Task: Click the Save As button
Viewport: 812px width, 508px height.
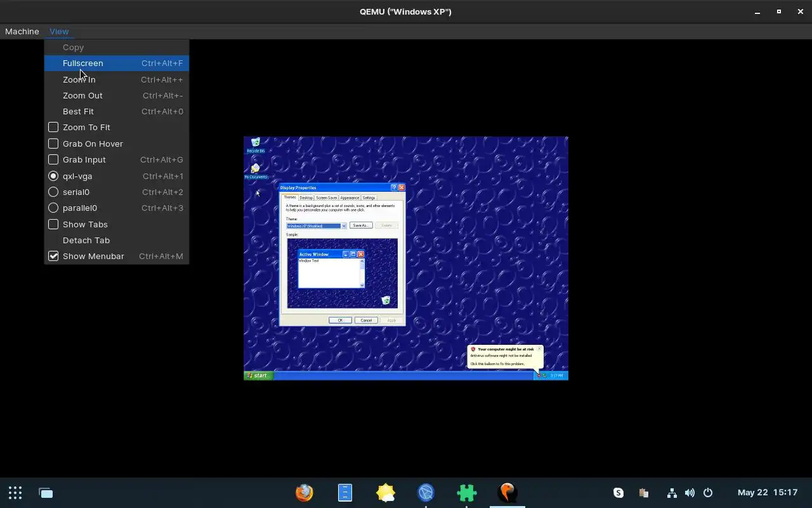Action: pyautogui.click(x=360, y=225)
